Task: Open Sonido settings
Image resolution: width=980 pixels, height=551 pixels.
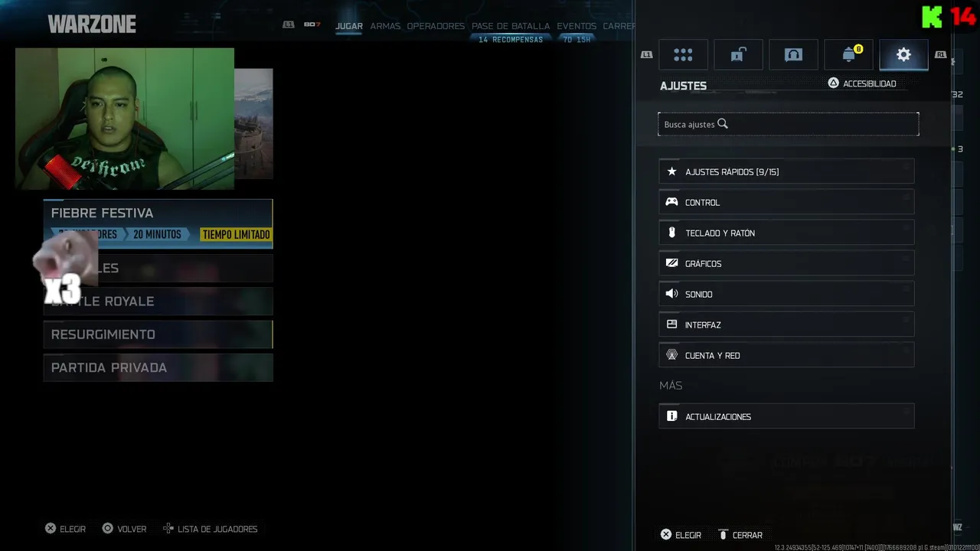Action: coord(786,294)
